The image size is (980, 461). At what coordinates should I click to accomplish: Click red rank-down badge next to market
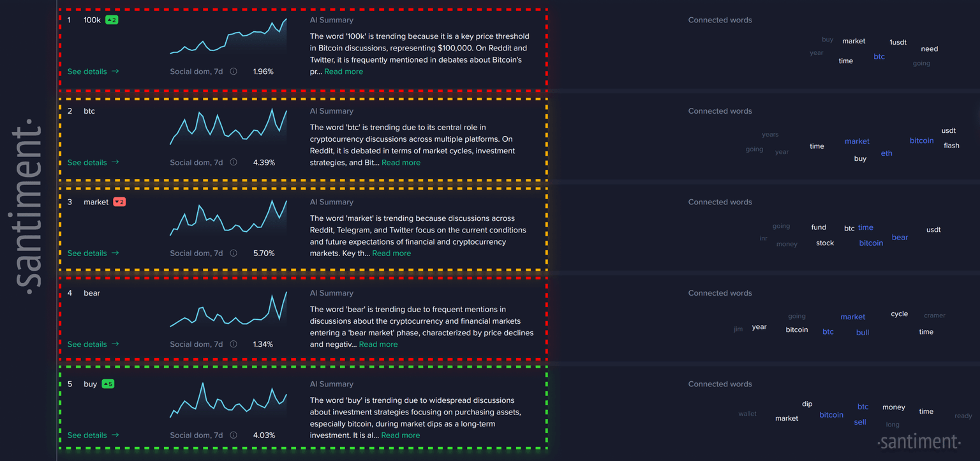[119, 202]
